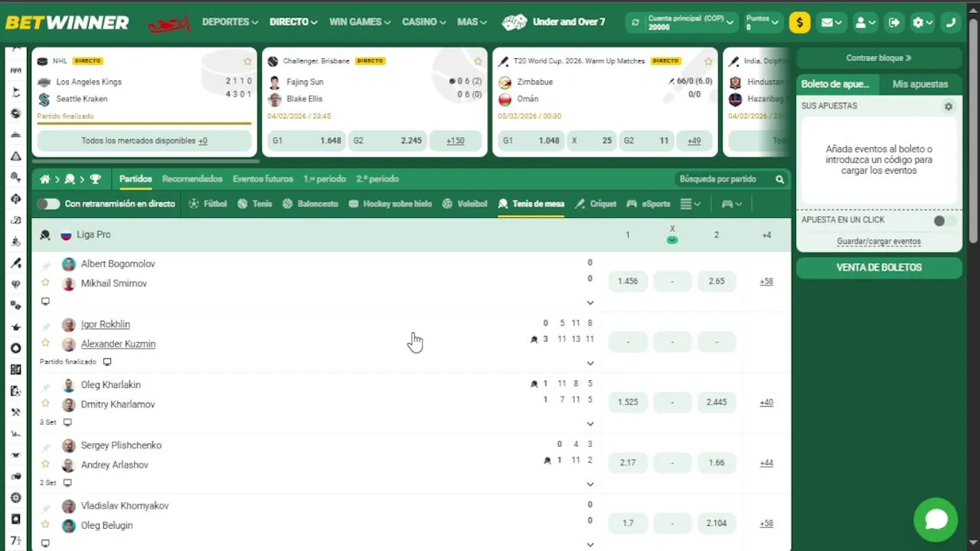
Task: Click the 7½ icon in left sidebar
Action: click(x=15, y=541)
